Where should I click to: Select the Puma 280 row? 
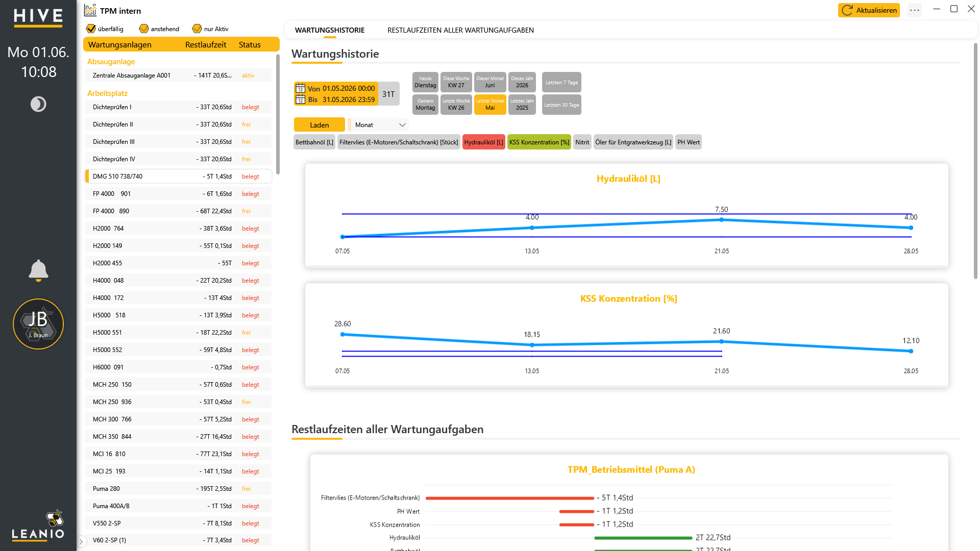[178, 489]
